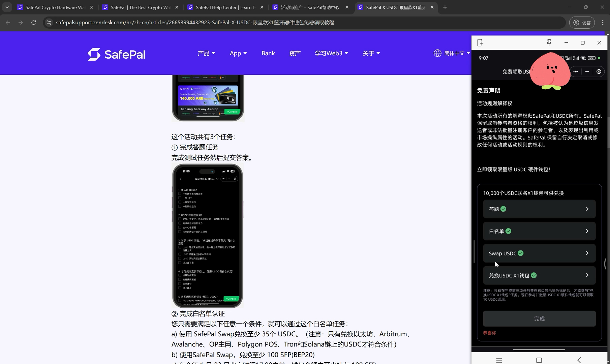
Task: Click the 完成 button
Action: point(539,318)
